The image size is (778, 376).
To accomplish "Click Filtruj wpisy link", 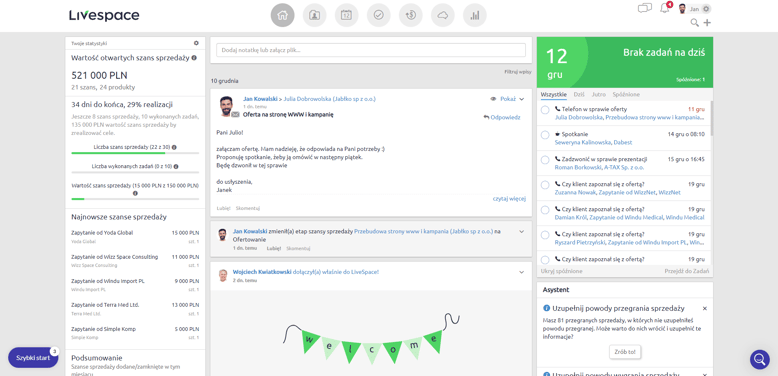I will (x=518, y=72).
